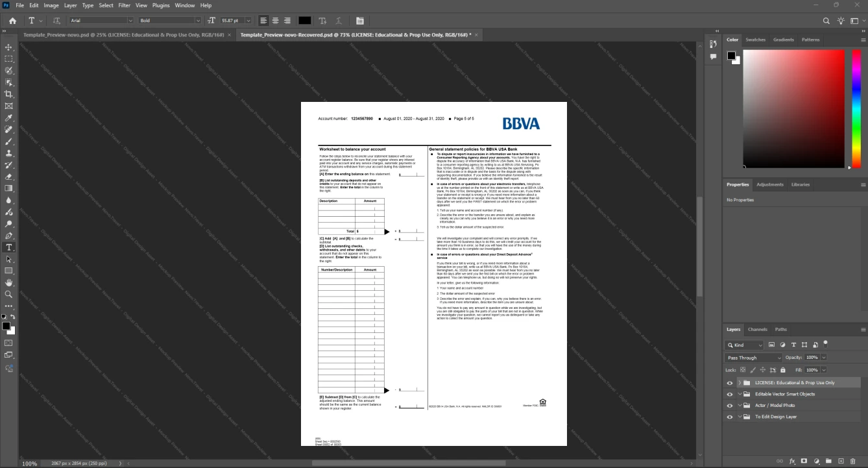
Task: Click the text color swatch in options bar
Action: coord(304,21)
